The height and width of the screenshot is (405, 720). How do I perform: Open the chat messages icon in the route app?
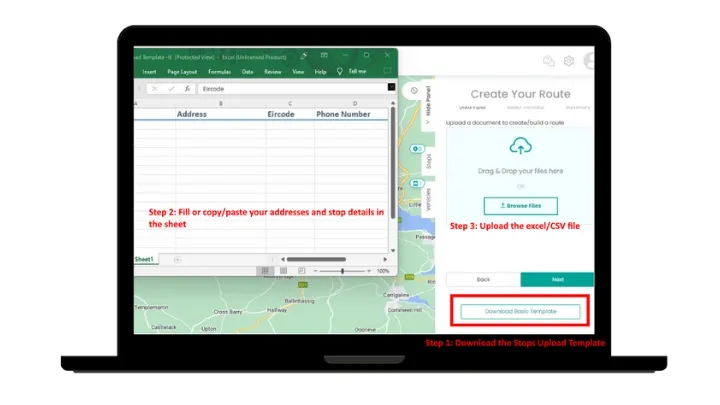[548, 61]
